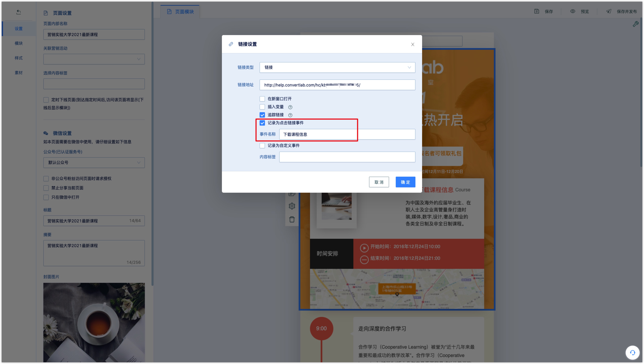This screenshot has height=364, width=644.
Task: Click the save-and-publish paper plane icon
Action: click(609, 11)
